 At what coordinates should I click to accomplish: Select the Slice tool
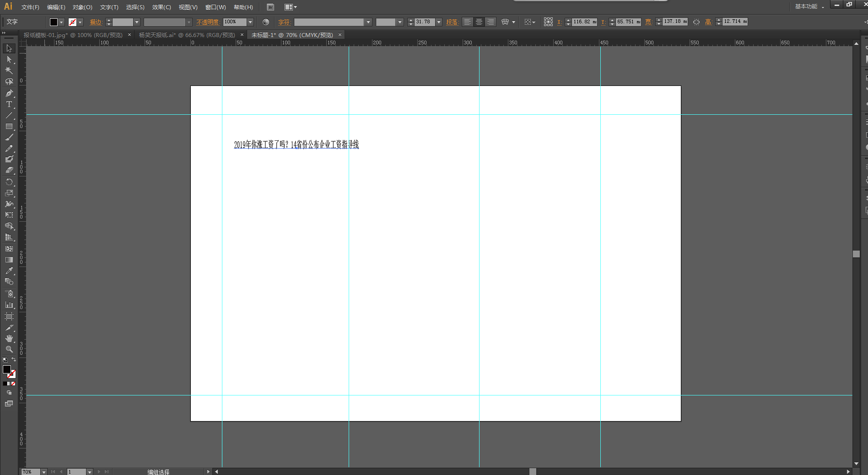[9, 327]
